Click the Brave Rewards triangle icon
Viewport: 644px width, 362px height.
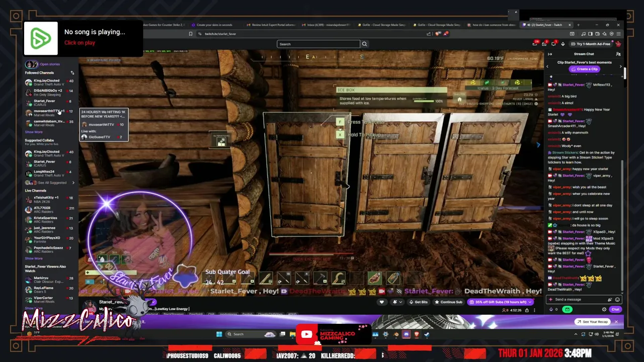(x=446, y=34)
